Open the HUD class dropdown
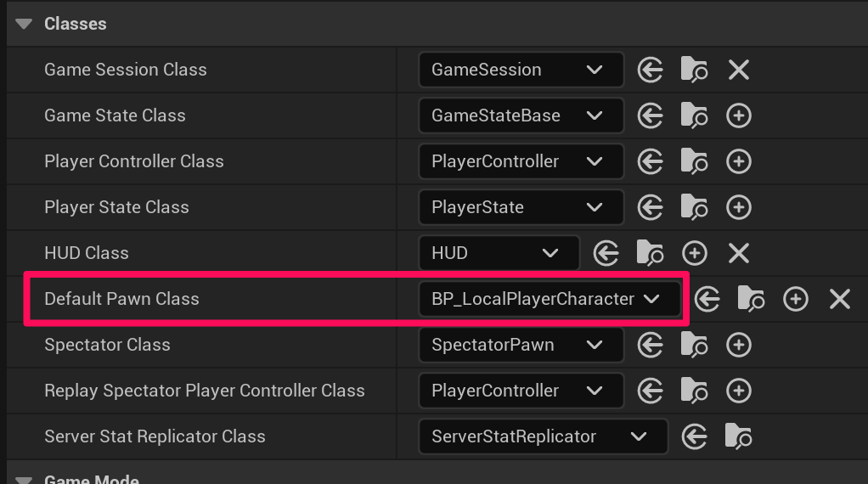 [x=499, y=253]
